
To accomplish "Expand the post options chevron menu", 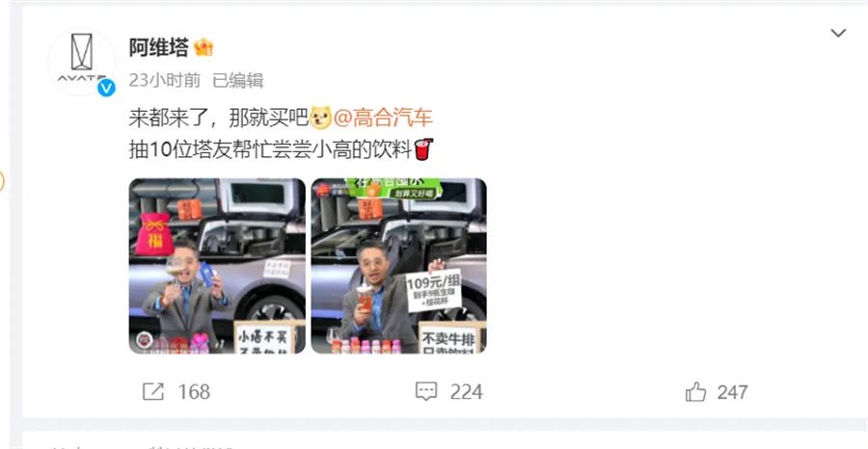I will pyautogui.click(x=838, y=33).
